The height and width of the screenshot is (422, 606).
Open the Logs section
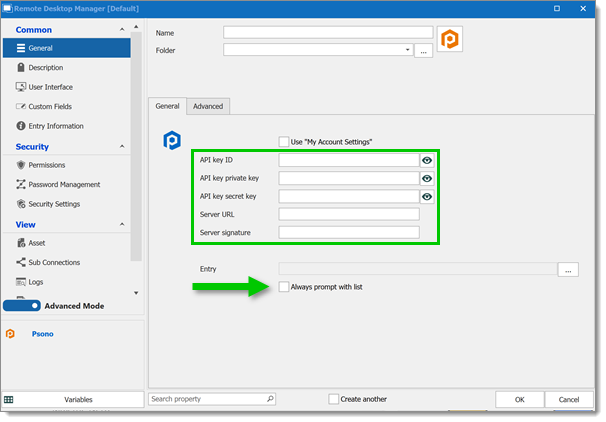35,282
